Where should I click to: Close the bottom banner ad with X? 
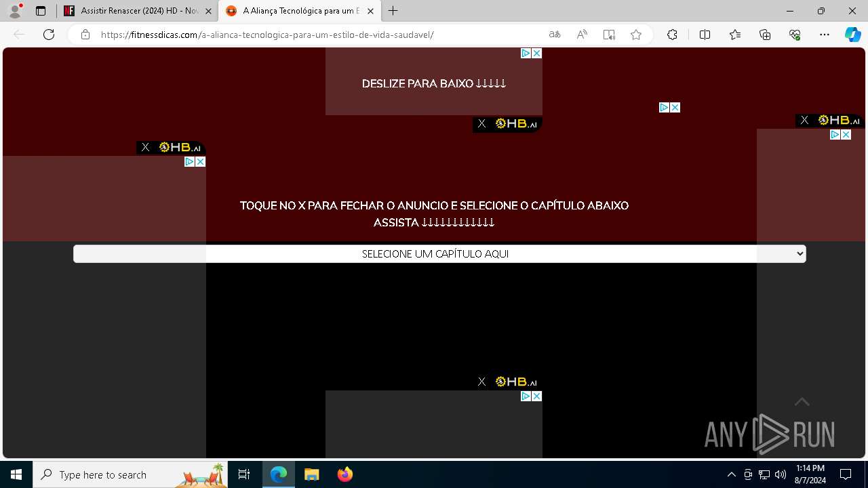pos(537,396)
